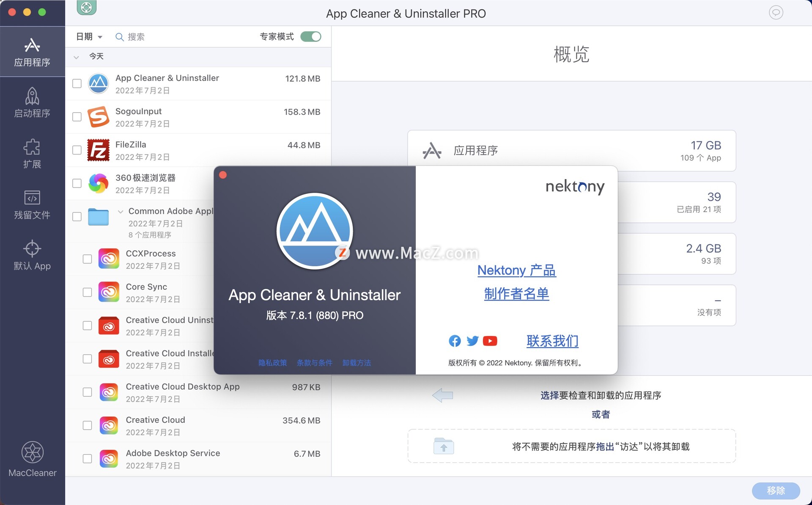The width and height of the screenshot is (812, 505).
Task: Open the Nektony 产品 link
Action: 516,270
